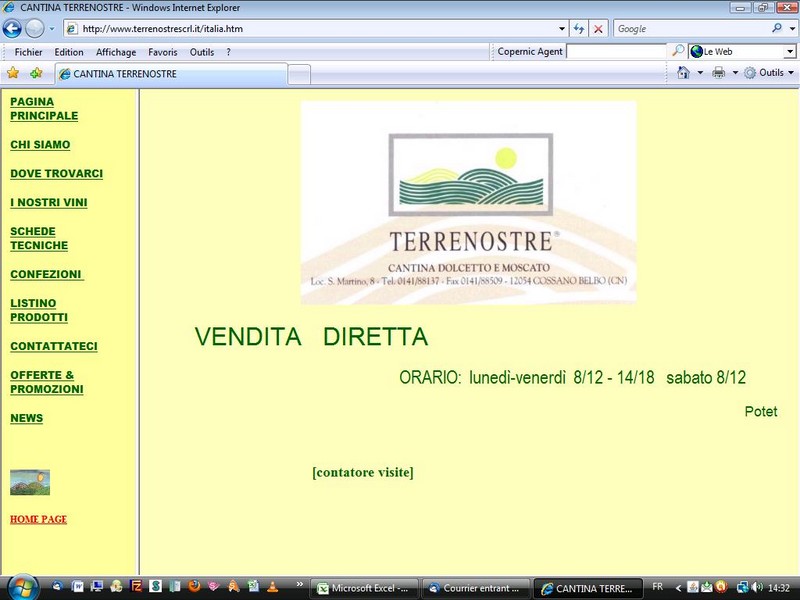The image size is (800, 600).
Task: Open the CONFEZIONI link
Action: 46,274
